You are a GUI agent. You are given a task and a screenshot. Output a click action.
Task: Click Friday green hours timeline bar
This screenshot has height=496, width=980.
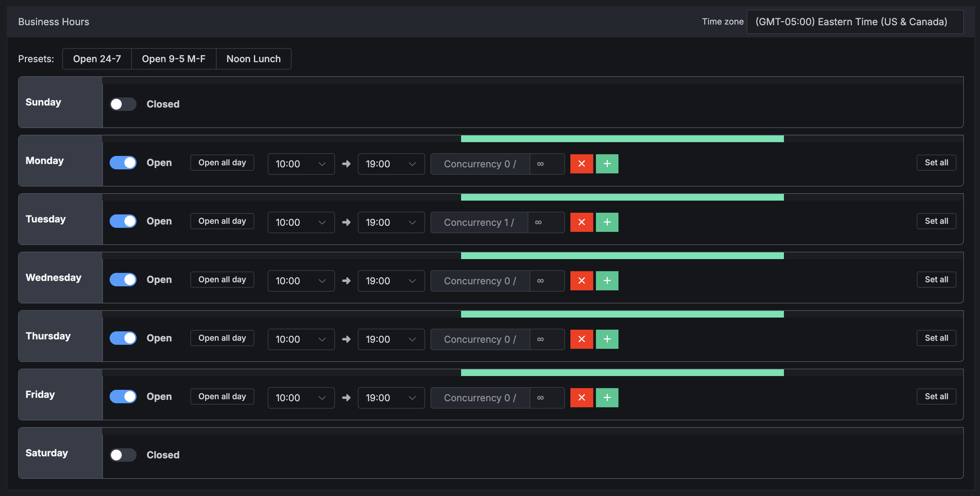[623, 373]
